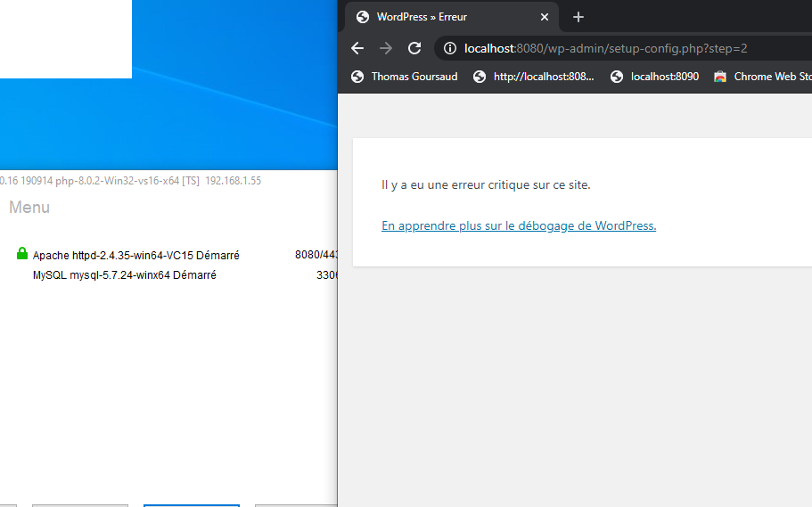
Task: Click globe icon of localhost:8090 bookmark
Action: click(x=616, y=77)
